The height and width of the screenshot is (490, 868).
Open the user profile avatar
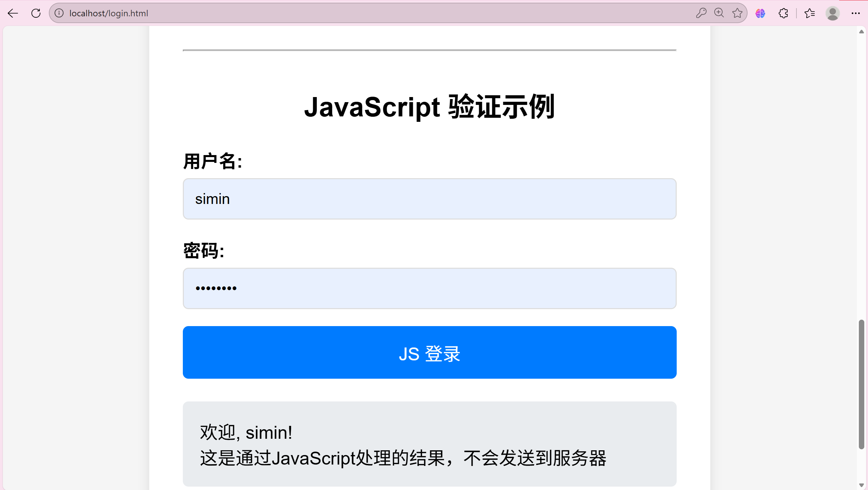pos(832,13)
